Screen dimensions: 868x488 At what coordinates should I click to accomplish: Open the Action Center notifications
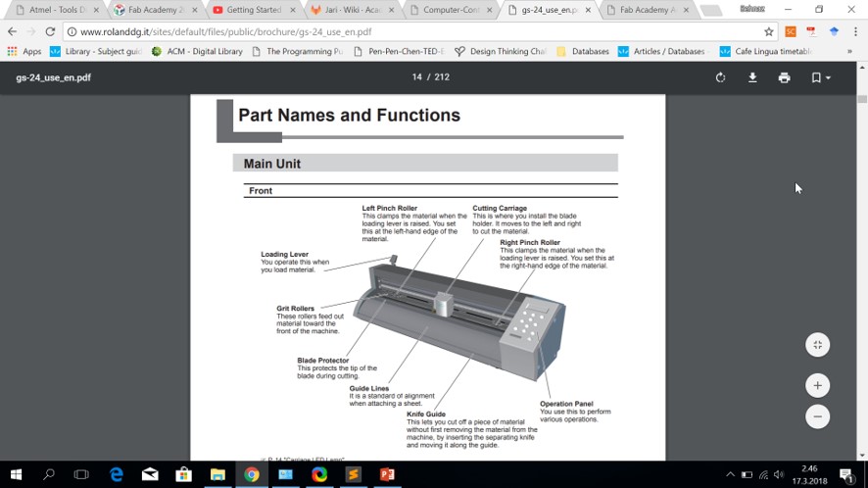click(x=846, y=474)
